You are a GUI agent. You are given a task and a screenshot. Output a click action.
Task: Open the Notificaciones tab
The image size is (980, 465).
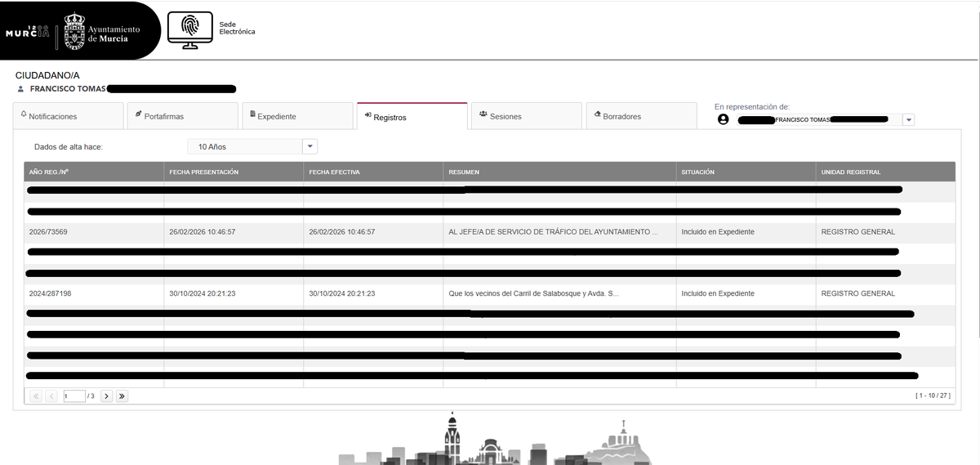[68, 116]
